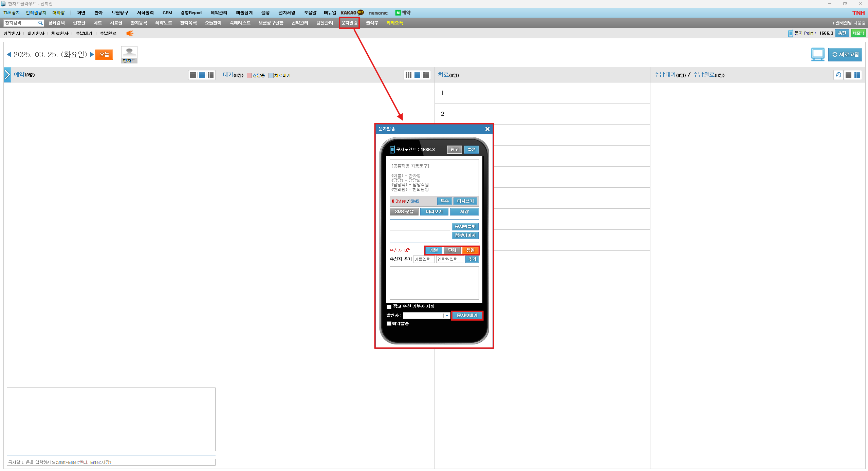Check the 예약발송 checkbox
868x471 pixels.
click(389, 324)
